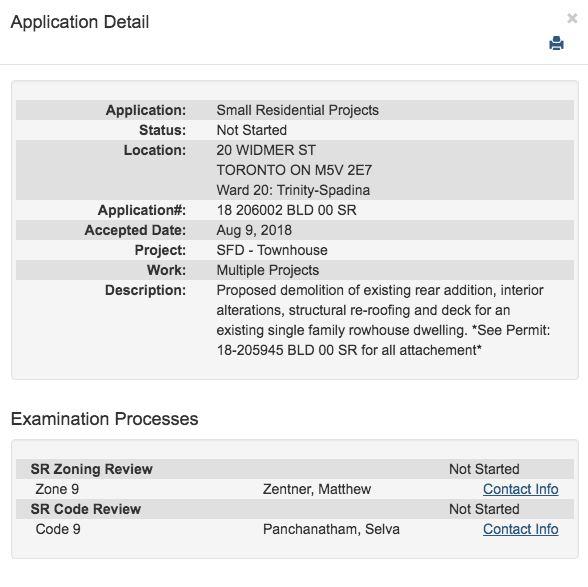Click the 20 WIDMER ST location text
Viewport: 588px width, 587px height.
(x=266, y=150)
